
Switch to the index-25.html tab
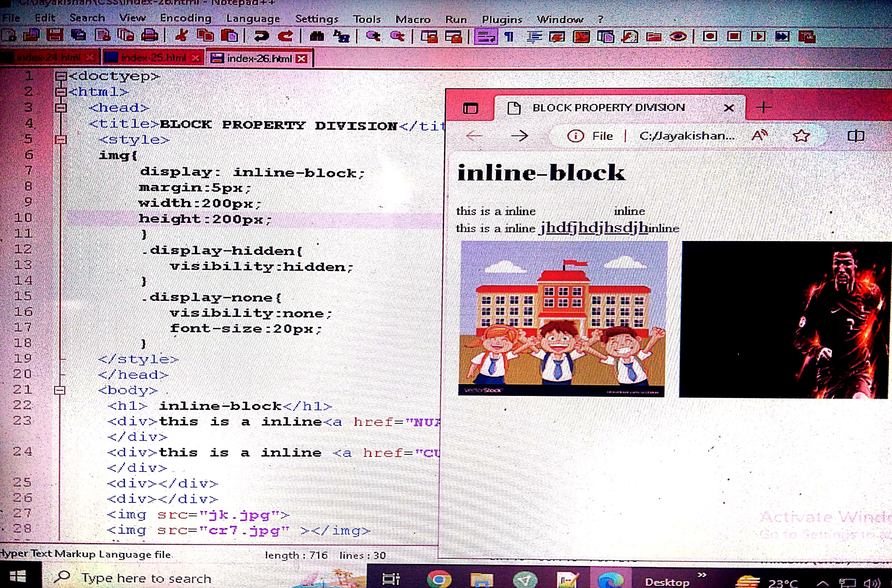coord(153,58)
